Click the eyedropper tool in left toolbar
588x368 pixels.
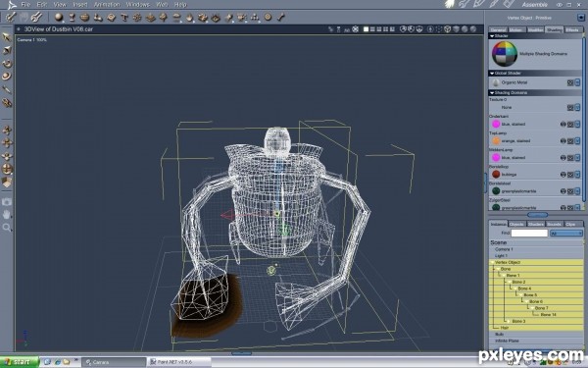coord(7,89)
